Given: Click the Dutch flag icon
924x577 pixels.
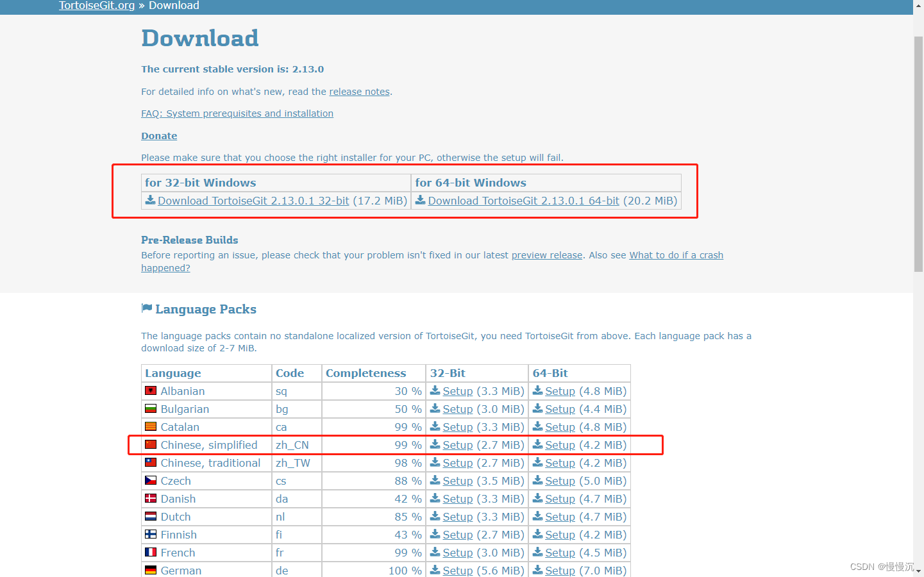Looking at the screenshot, I should click(151, 516).
